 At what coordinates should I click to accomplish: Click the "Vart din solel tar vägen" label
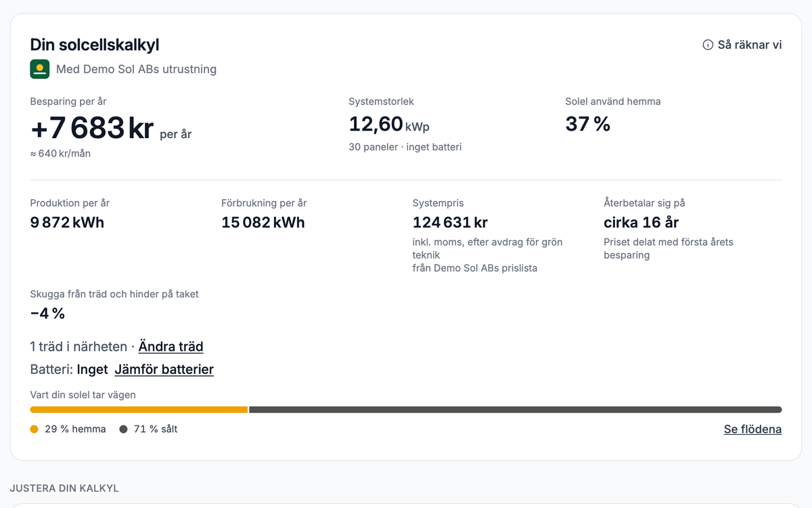(x=83, y=395)
